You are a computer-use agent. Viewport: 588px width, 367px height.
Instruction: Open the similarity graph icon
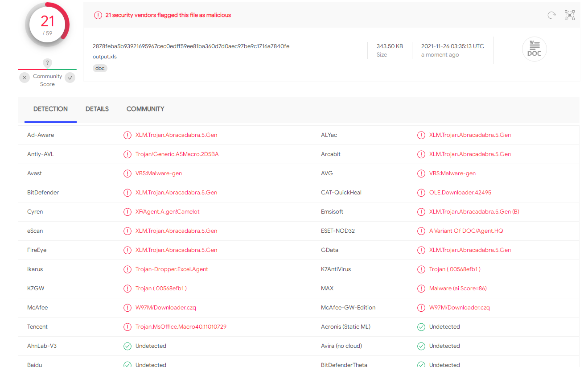tap(570, 15)
